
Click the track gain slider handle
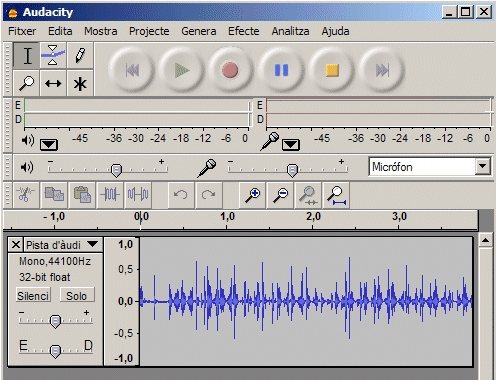pos(55,321)
